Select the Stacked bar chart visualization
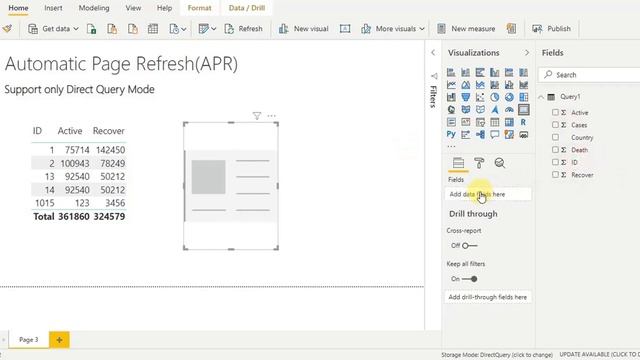 (x=451, y=73)
